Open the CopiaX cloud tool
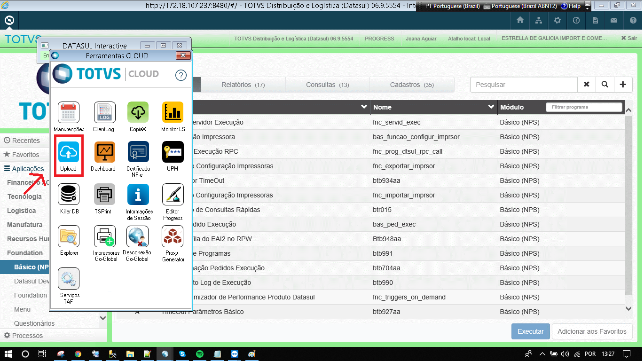Image resolution: width=644 pixels, height=361 pixels. click(138, 113)
